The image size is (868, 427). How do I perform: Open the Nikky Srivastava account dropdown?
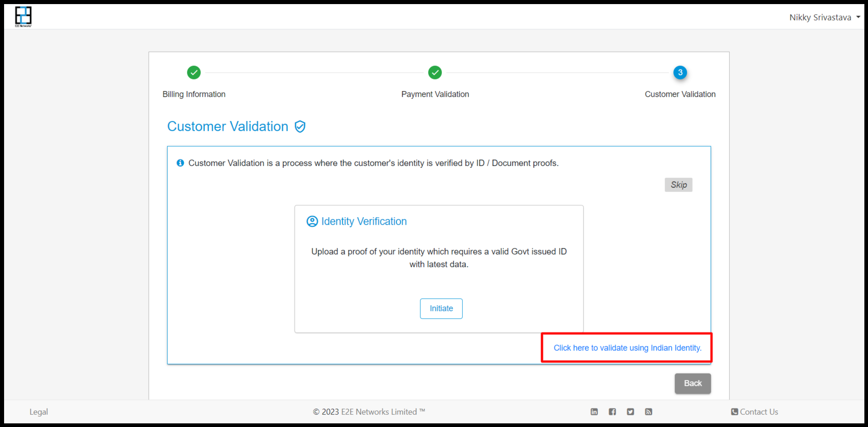[x=824, y=17]
